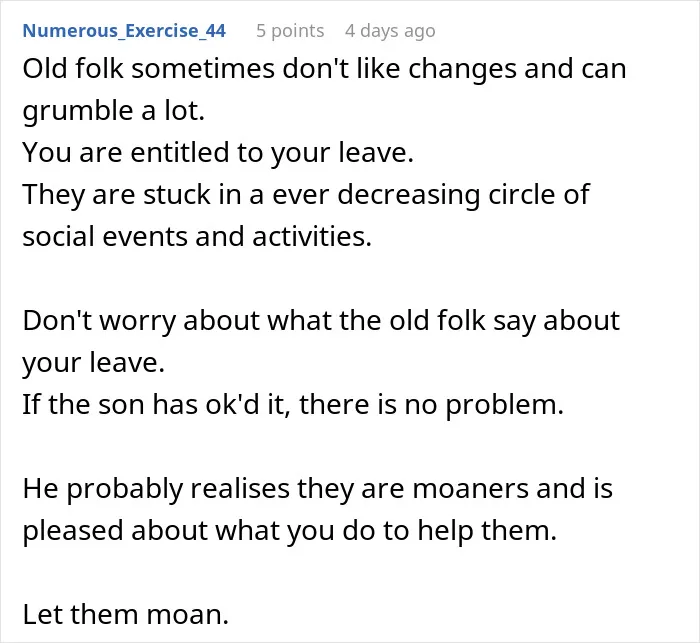Viewport: 700px width, 643px height.
Task: Click the short line "your leave."
Action: [94, 362]
